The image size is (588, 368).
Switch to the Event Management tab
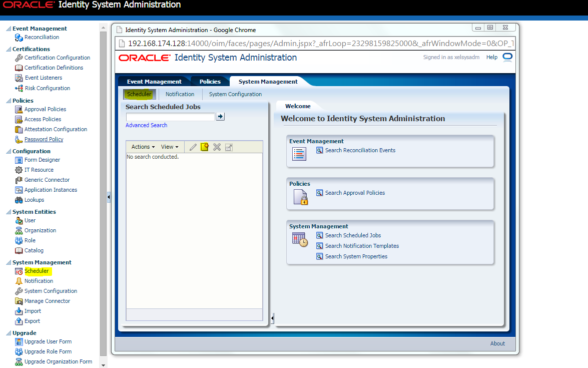(154, 82)
